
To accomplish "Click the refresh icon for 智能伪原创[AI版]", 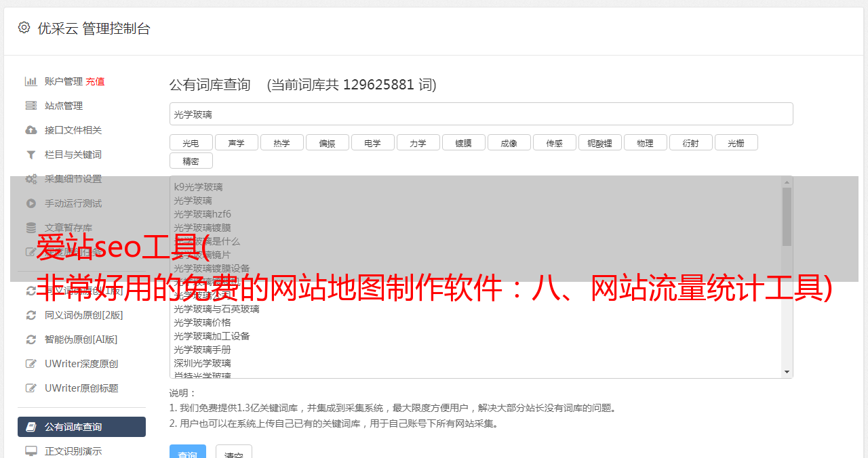I will pyautogui.click(x=31, y=339).
